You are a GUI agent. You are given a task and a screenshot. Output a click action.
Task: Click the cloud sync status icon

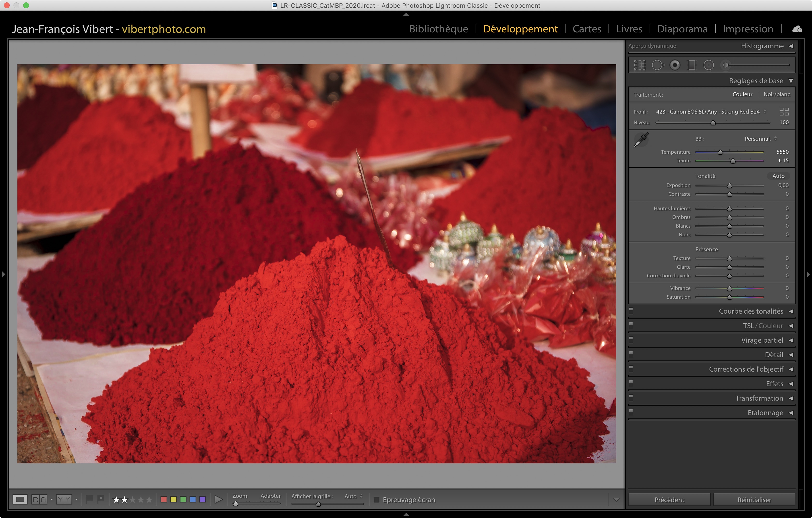[x=797, y=29]
